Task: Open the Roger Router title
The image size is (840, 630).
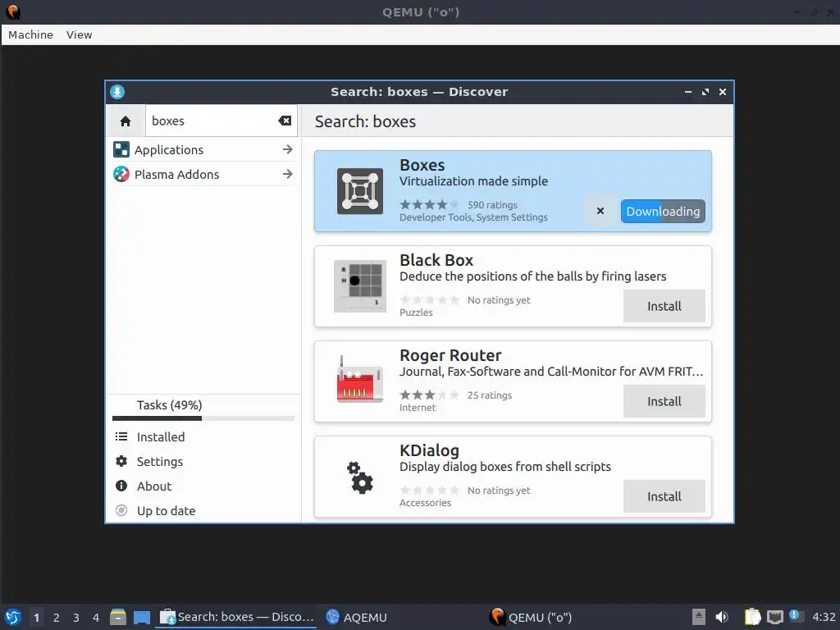Action: 450,355
